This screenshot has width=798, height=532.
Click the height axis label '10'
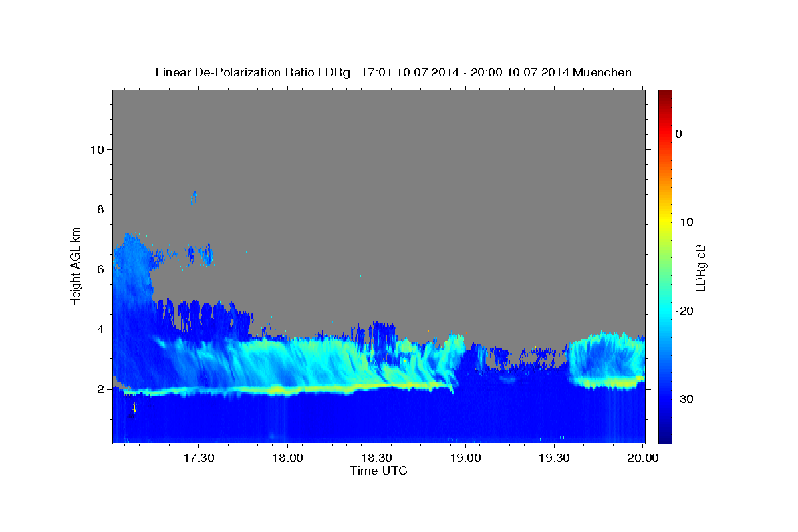click(x=97, y=149)
